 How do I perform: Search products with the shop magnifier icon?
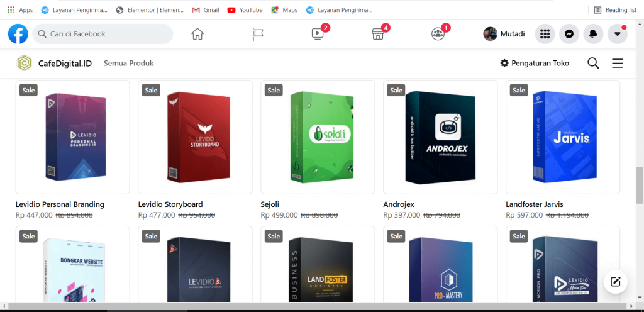pyautogui.click(x=593, y=64)
